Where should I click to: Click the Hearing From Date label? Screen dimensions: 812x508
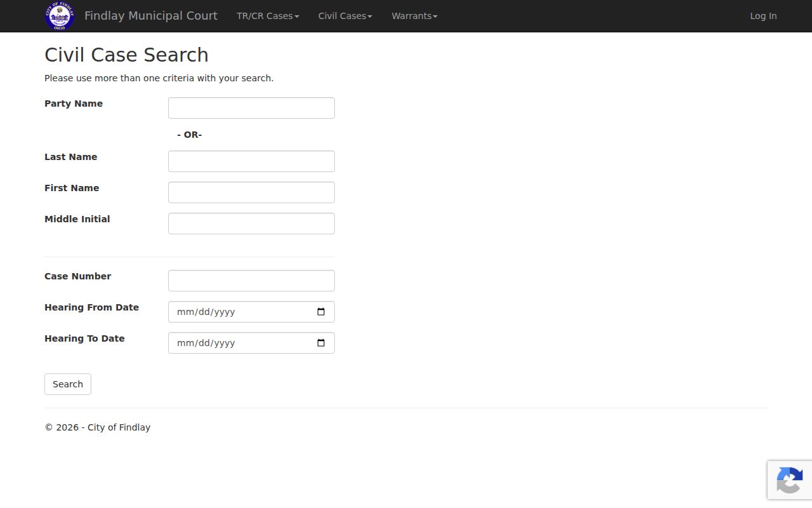(91, 307)
